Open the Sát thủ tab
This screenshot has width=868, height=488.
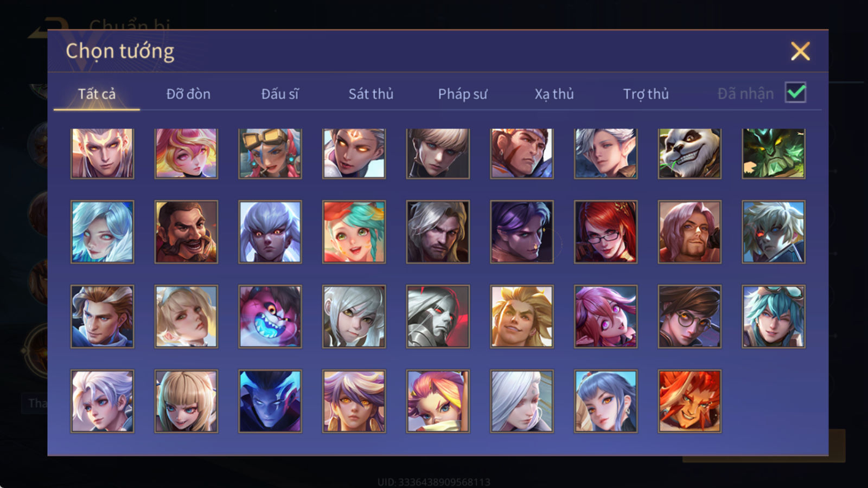(x=371, y=94)
